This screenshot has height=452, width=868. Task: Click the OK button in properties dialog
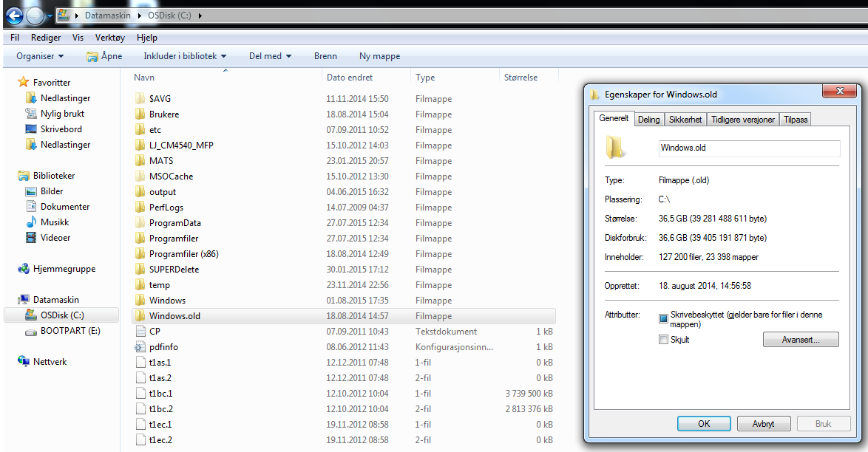pyautogui.click(x=704, y=424)
